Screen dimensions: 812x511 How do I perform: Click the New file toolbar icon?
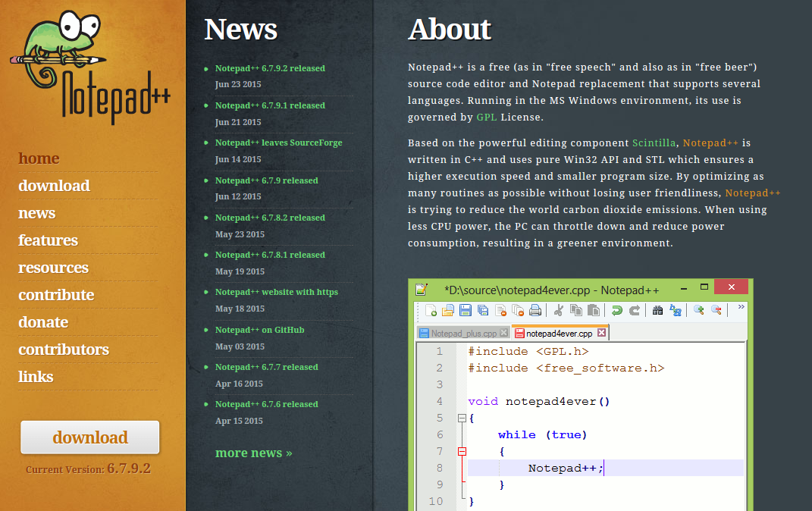(x=431, y=310)
